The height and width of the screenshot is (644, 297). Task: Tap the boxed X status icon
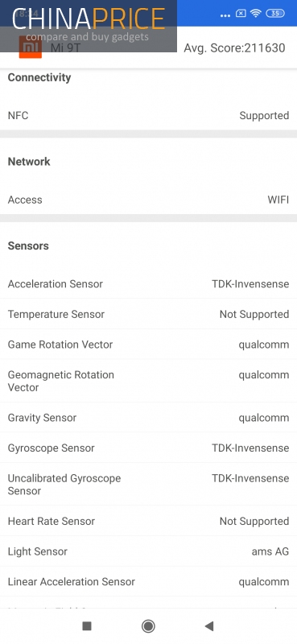pyautogui.click(x=241, y=13)
